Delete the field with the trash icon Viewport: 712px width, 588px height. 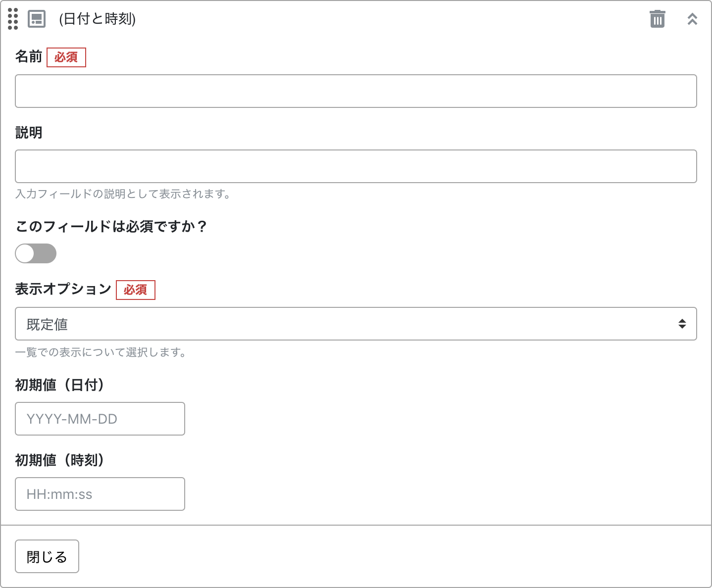tap(657, 19)
